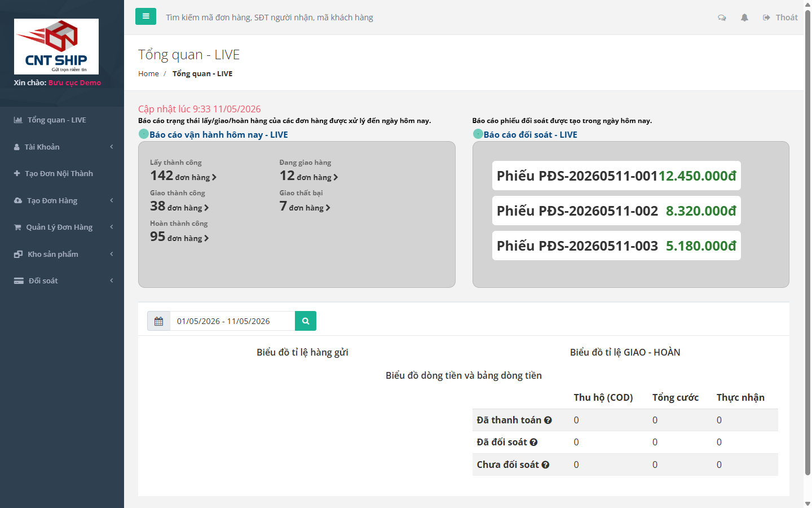The width and height of the screenshot is (812, 508).
Task: Click the cloud upload icon beside Tạo Đơn Hàng
Action: coord(18,200)
